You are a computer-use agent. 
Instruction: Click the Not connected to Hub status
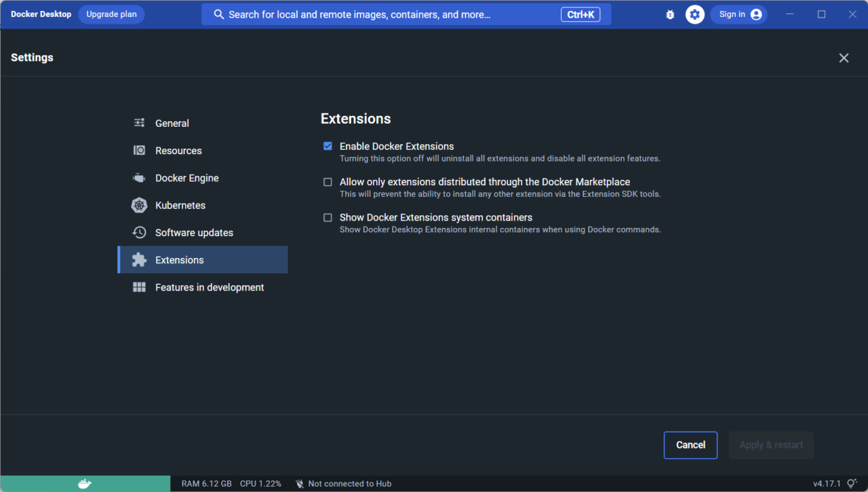350,483
